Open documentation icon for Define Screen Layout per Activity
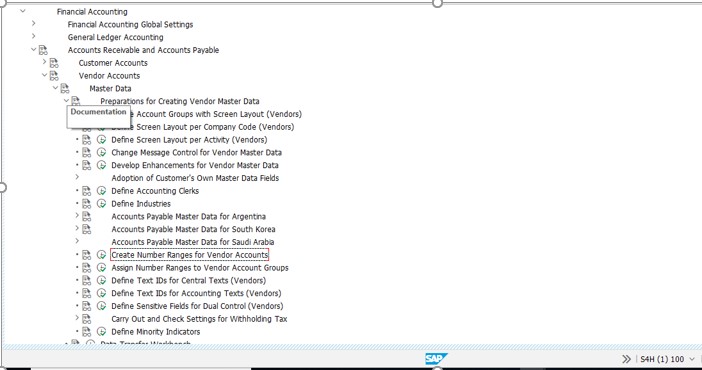 coord(86,140)
